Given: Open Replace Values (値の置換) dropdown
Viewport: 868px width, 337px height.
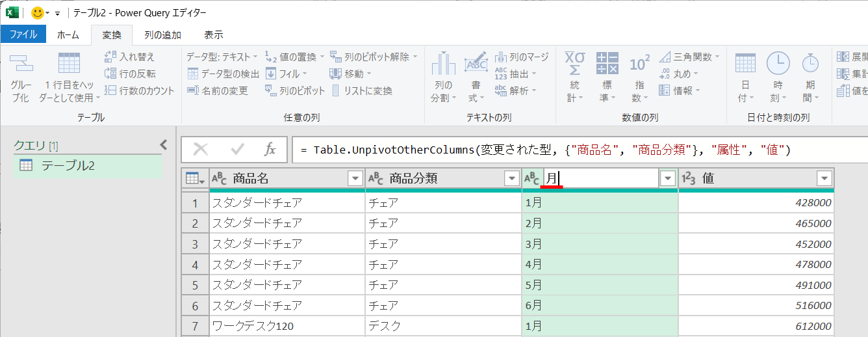Looking at the screenshot, I should (294, 57).
